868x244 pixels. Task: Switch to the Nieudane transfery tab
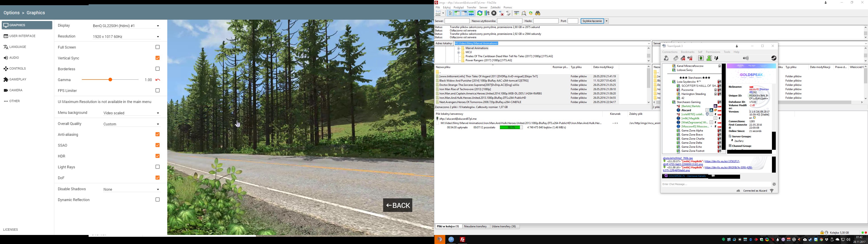(x=475, y=226)
